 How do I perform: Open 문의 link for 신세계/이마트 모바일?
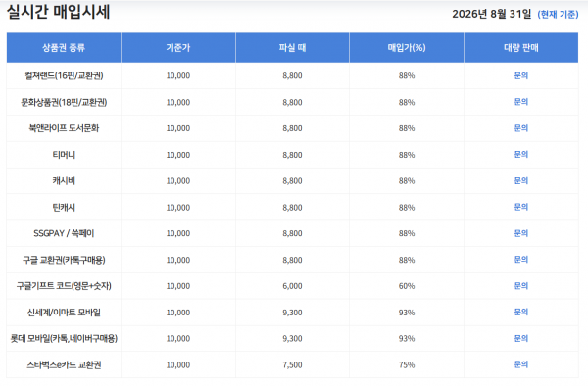(521, 312)
